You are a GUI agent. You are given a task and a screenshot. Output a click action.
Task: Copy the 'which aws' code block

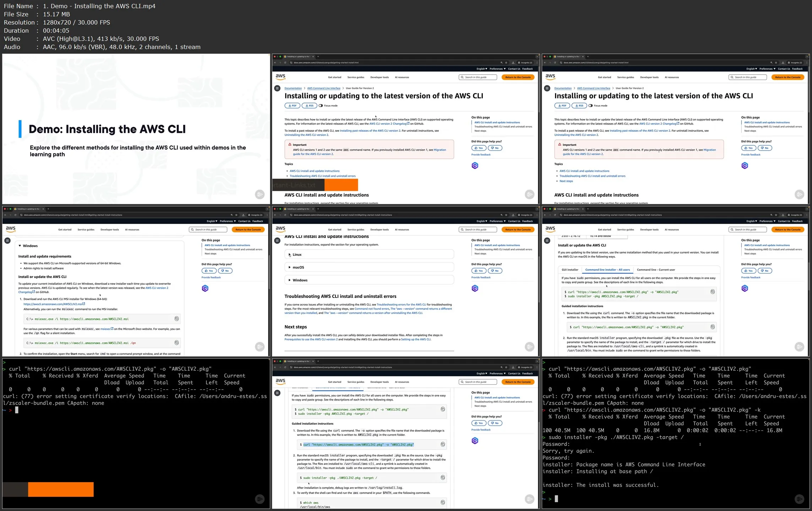click(x=443, y=502)
